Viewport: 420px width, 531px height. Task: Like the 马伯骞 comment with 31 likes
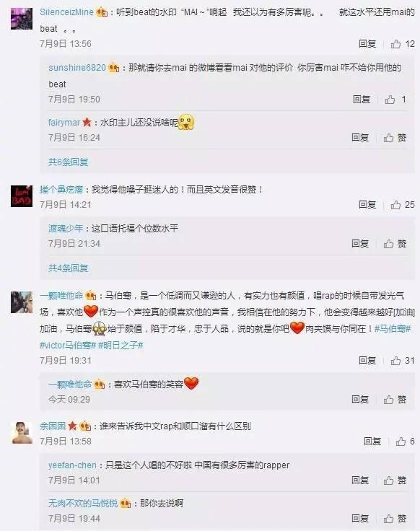coord(403,360)
